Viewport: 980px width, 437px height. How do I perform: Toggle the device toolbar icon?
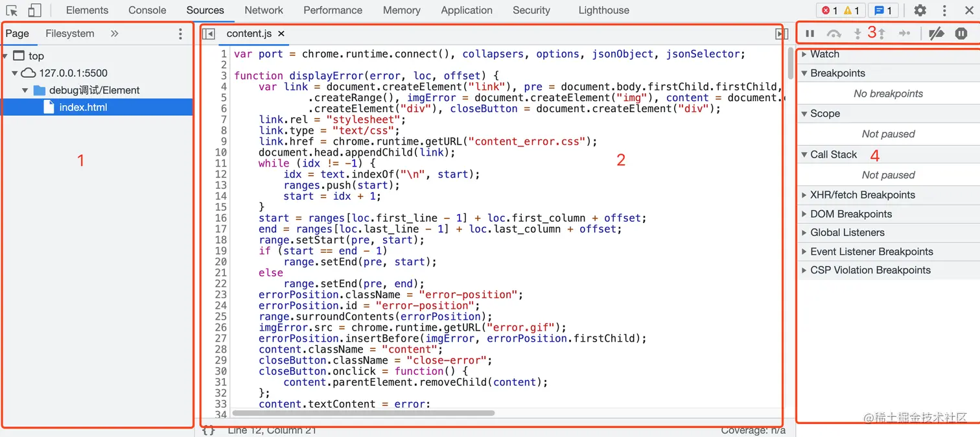(35, 10)
